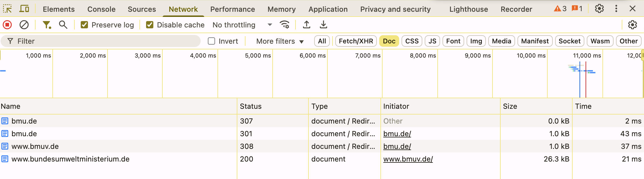
Task: Stop recording network log
Action: point(7,25)
